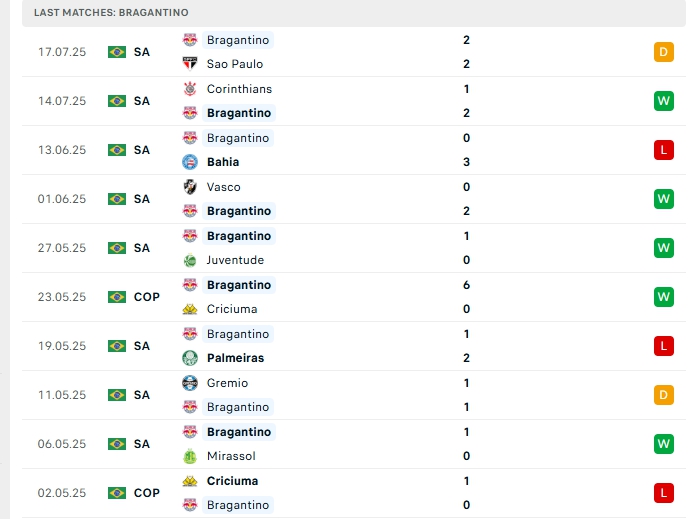Click the Bahia club crest icon
Screen dimensions: 698x519
coord(190,162)
